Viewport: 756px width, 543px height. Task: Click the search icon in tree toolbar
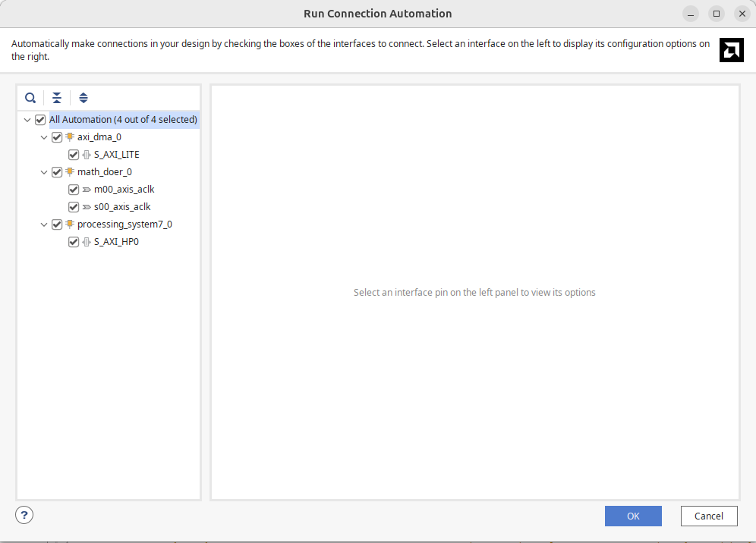(x=30, y=98)
